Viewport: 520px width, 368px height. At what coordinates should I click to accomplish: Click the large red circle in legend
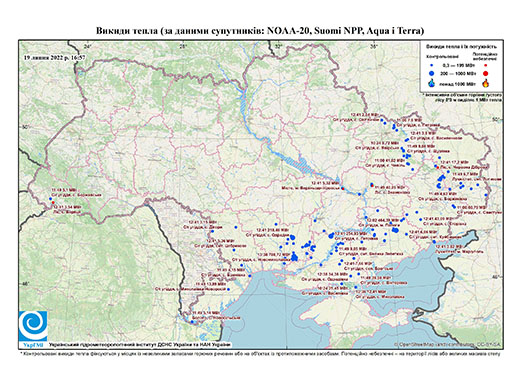pyautogui.click(x=485, y=73)
